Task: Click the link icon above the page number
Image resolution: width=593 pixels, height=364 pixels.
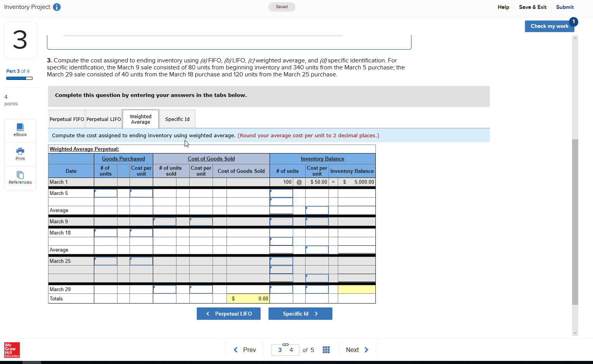Action: pos(285,343)
